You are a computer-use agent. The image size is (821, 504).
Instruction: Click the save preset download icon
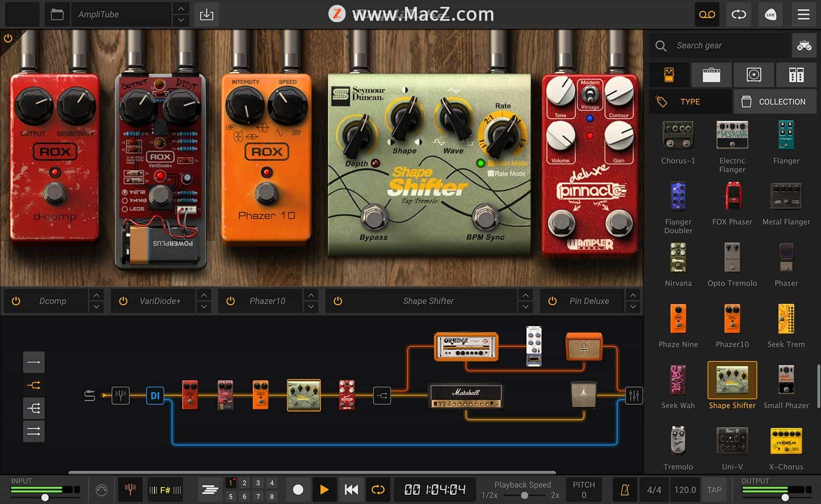pyautogui.click(x=207, y=14)
